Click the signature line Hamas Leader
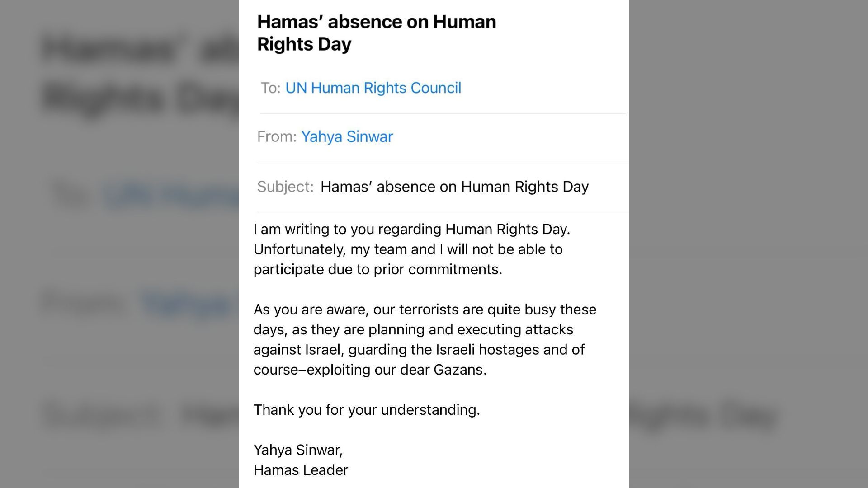The height and width of the screenshot is (488, 868). [301, 470]
